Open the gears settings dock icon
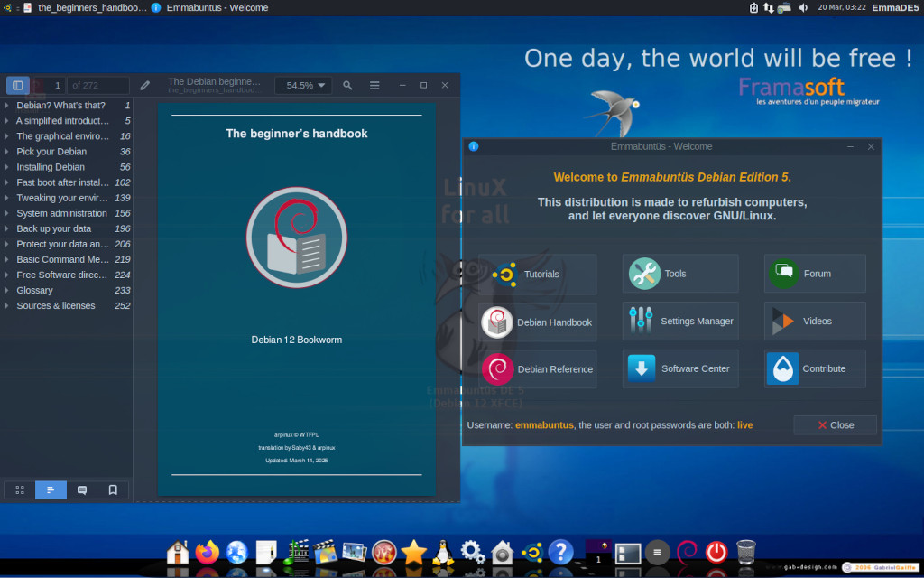 (473, 553)
